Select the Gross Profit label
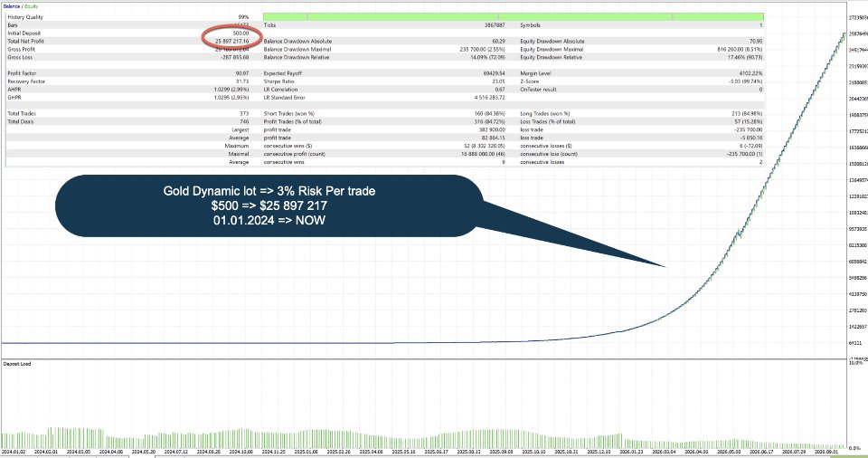Image resolution: width=868 pixels, height=458 pixels. coord(22,50)
